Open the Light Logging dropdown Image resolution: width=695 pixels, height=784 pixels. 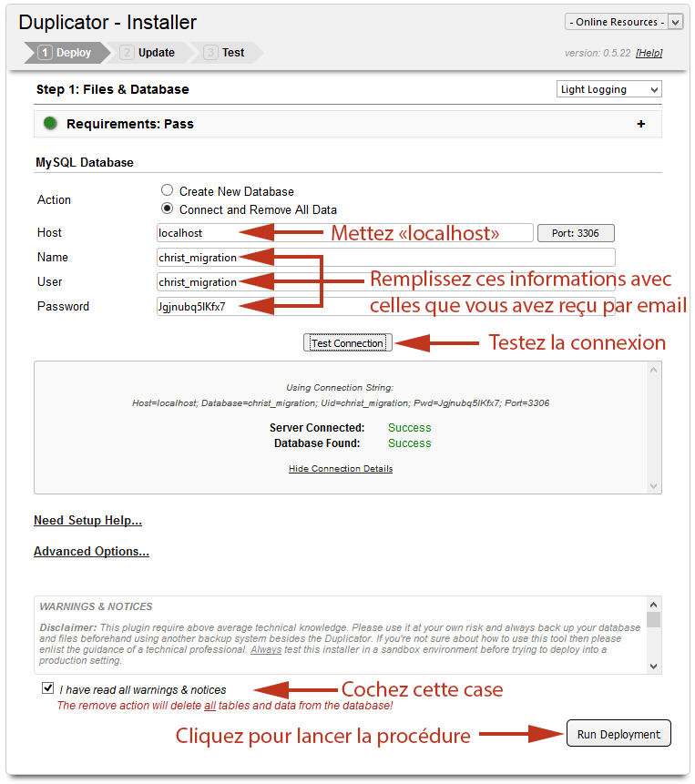[609, 89]
